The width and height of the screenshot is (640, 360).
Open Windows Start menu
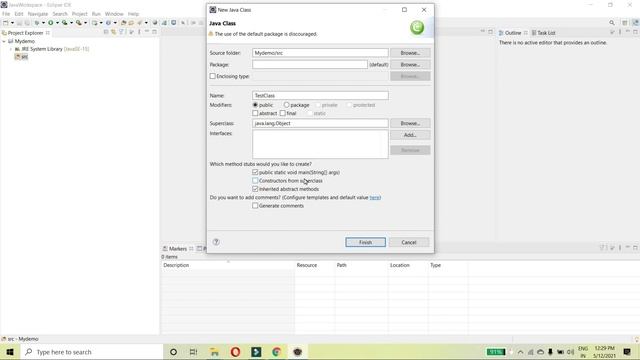pyautogui.click(x=10, y=352)
